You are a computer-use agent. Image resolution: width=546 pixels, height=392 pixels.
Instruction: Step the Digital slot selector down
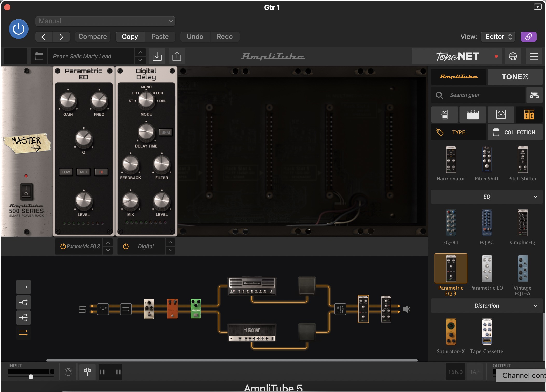point(170,250)
